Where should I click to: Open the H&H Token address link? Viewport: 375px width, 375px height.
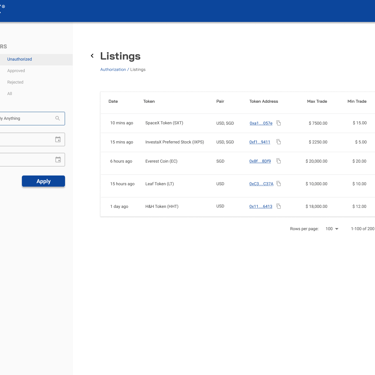coord(261,207)
